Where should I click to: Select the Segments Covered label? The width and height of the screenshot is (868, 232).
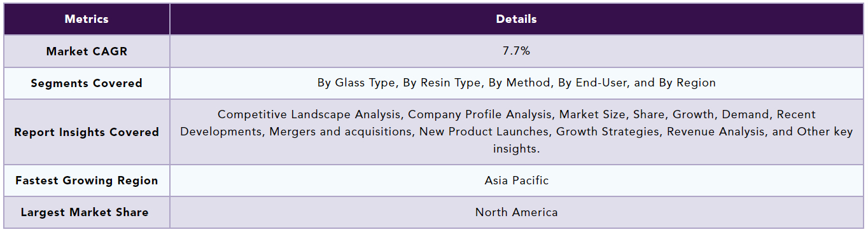(x=87, y=83)
